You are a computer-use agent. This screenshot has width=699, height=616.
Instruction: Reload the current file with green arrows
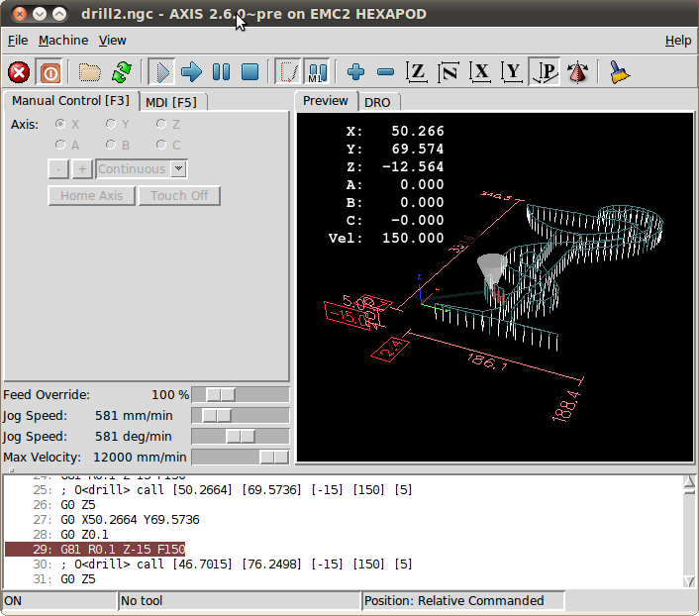click(x=121, y=72)
